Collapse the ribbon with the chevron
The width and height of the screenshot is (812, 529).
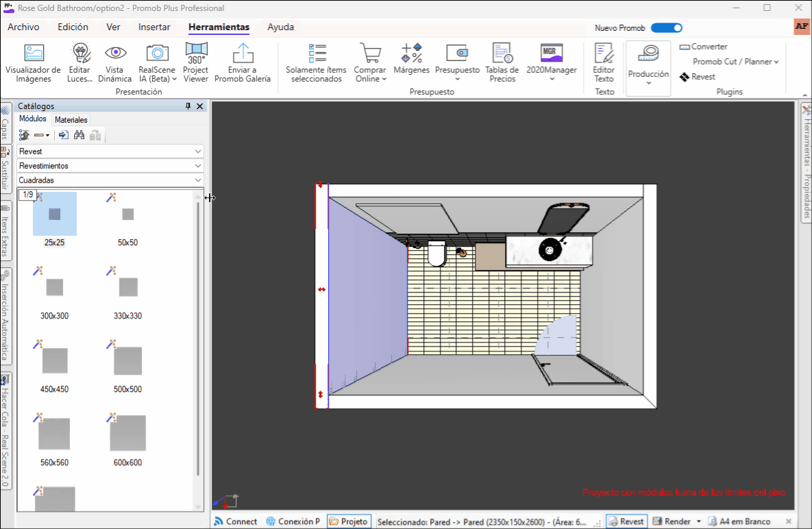click(x=804, y=95)
